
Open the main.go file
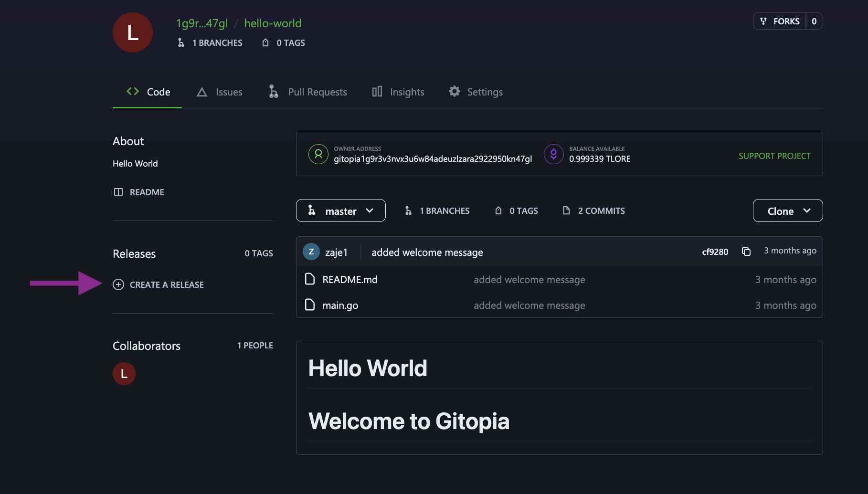click(x=340, y=305)
